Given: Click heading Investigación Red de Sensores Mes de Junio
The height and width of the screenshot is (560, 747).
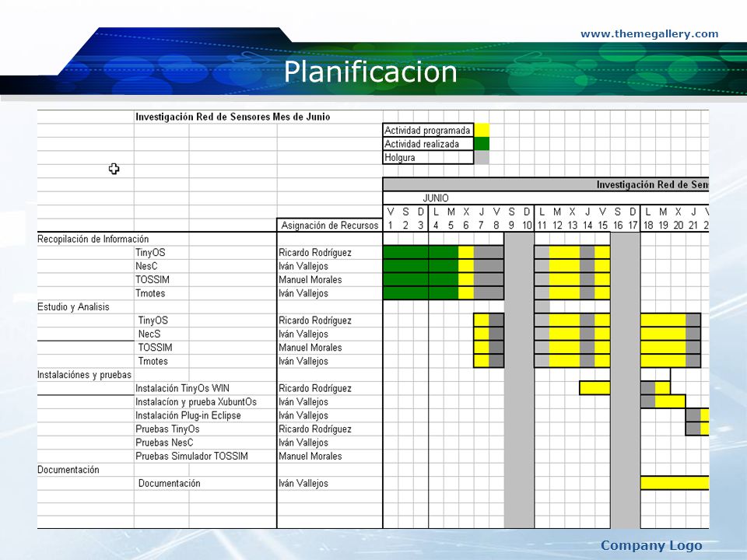Looking at the screenshot, I should coord(233,117).
